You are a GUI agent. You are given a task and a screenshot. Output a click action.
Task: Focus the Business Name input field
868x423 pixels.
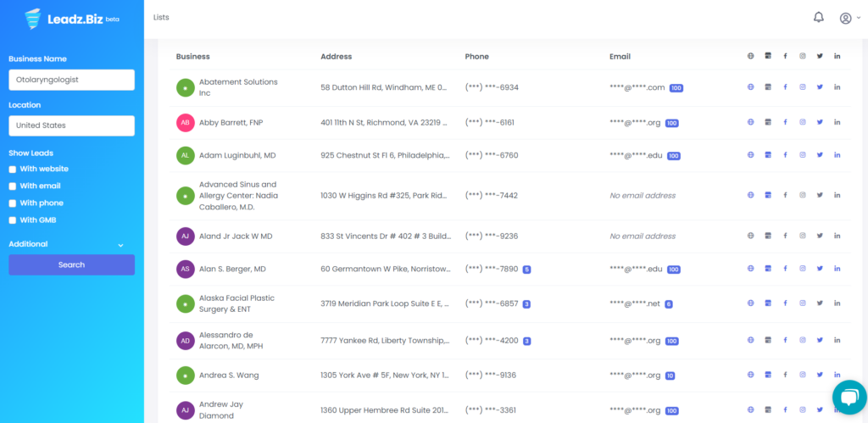(71, 80)
